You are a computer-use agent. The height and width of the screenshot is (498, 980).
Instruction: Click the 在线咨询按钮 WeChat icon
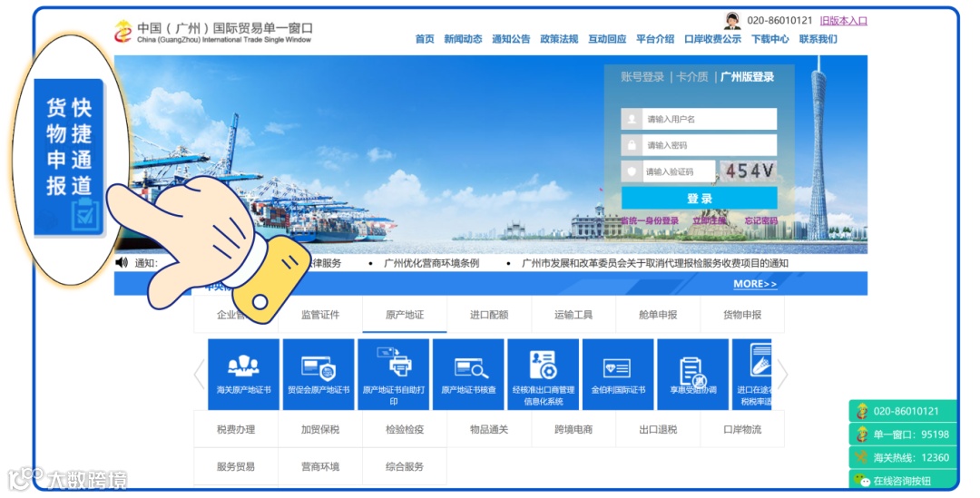[862, 480]
